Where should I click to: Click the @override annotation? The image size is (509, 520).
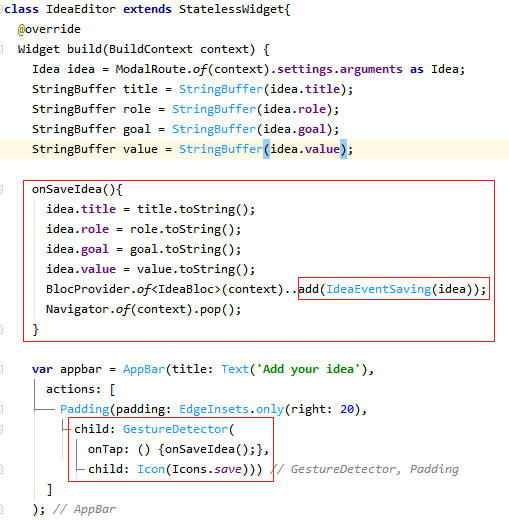tap(49, 29)
